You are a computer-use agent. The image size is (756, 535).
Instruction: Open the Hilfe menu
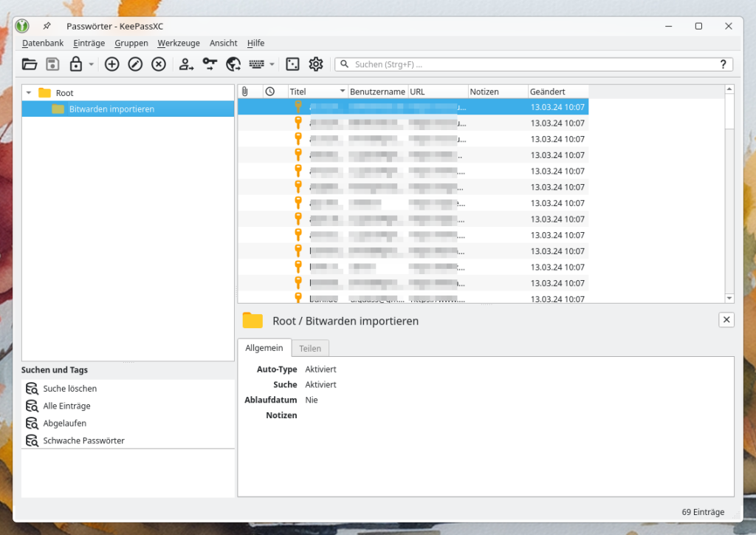(x=255, y=43)
